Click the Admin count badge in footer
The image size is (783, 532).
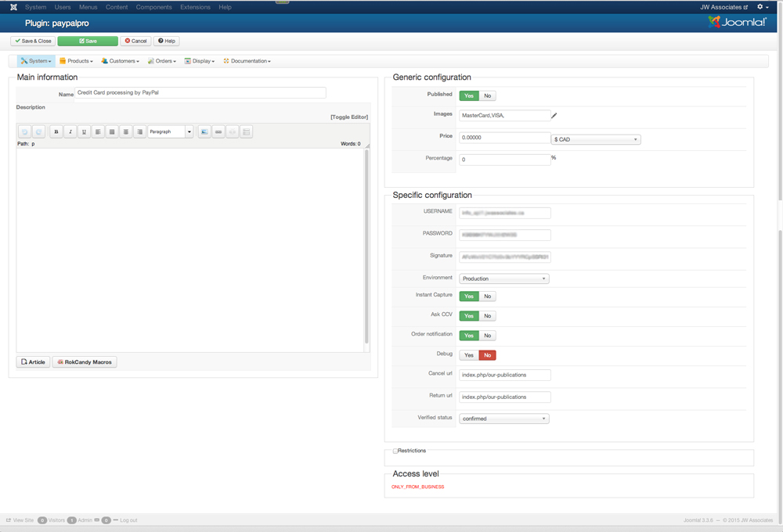pos(72,520)
